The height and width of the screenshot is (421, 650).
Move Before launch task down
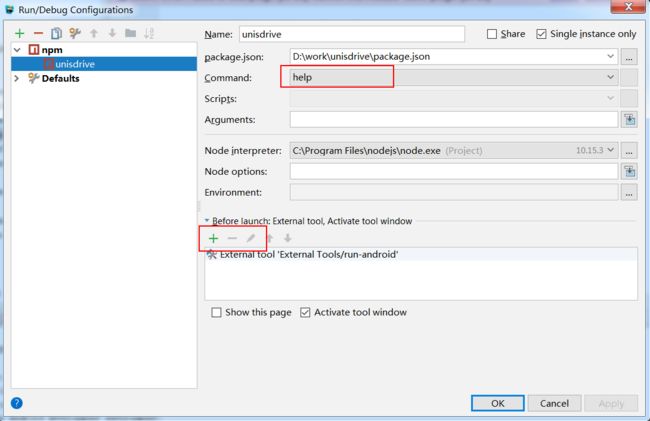pos(288,238)
